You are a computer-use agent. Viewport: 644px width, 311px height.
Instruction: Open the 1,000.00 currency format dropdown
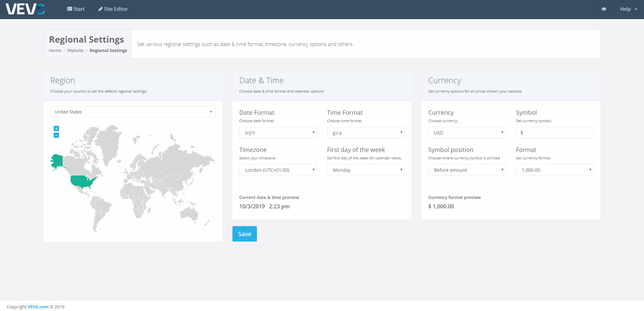click(x=554, y=170)
